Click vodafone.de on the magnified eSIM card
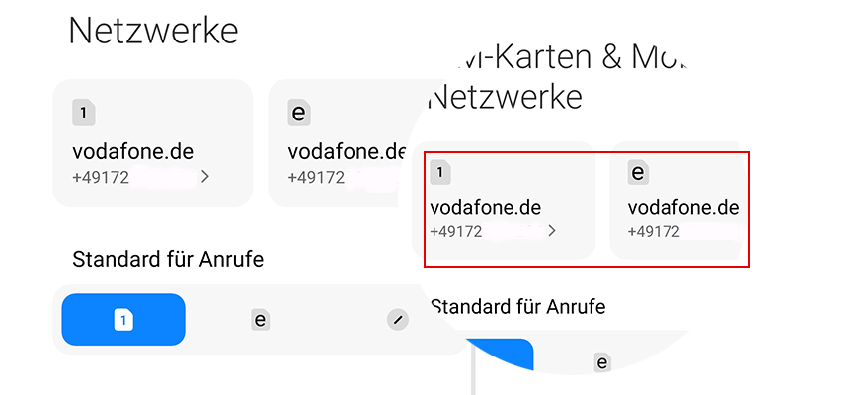Image resolution: width=868 pixels, height=395 pixels. tap(683, 208)
